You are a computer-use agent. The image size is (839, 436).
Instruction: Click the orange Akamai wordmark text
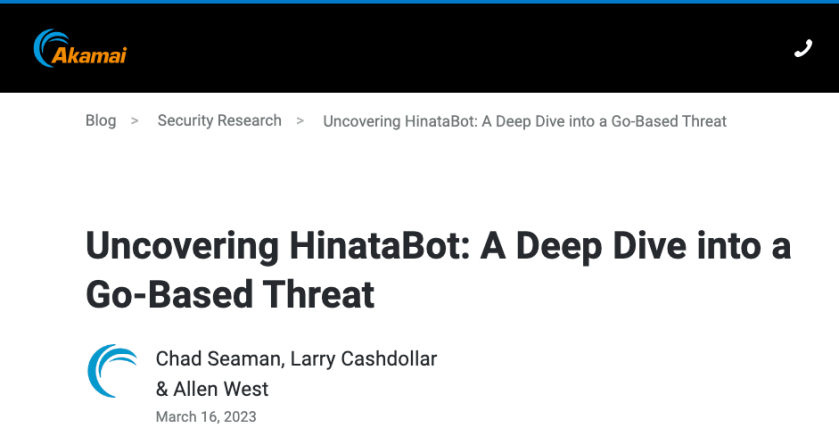click(x=94, y=54)
